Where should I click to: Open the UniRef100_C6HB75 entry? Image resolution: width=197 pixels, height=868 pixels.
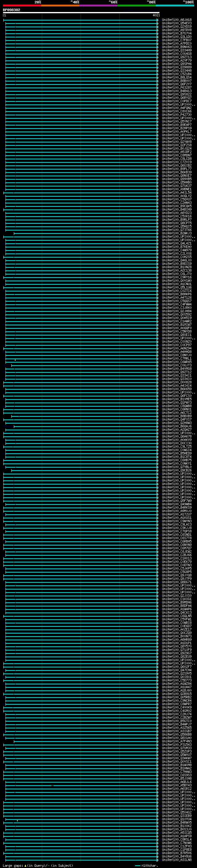pyautogui.click(x=176, y=460)
